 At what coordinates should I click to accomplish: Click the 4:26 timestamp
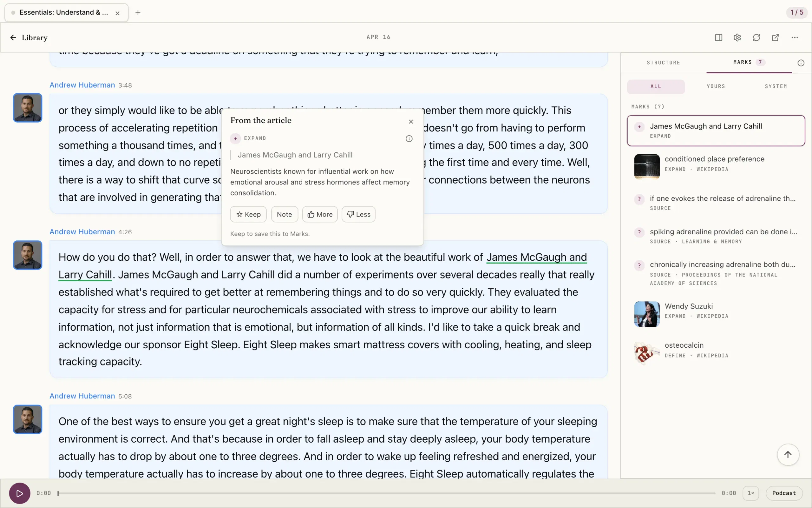click(x=125, y=232)
